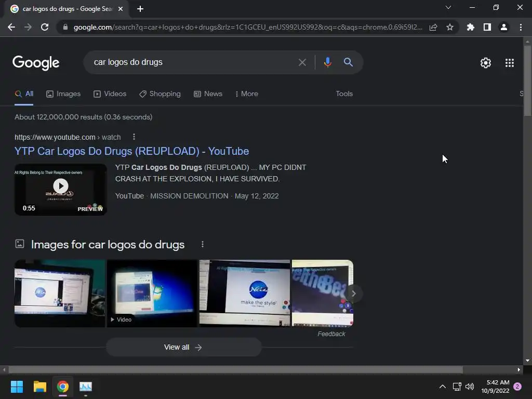Screen dimensions: 532x399
Task: Open Images for car logos do drugs
Action: click(108, 245)
